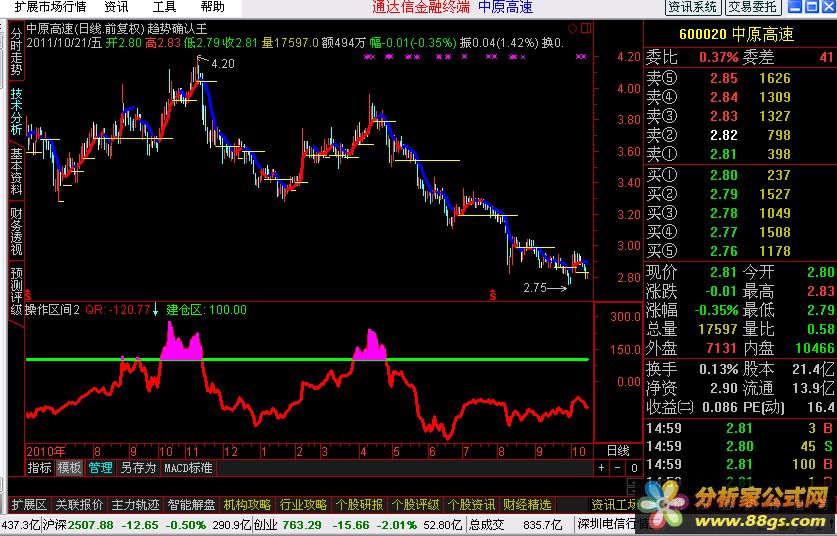Switch to the 分时走势 side tab
837x536 pixels.
point(17,51)
